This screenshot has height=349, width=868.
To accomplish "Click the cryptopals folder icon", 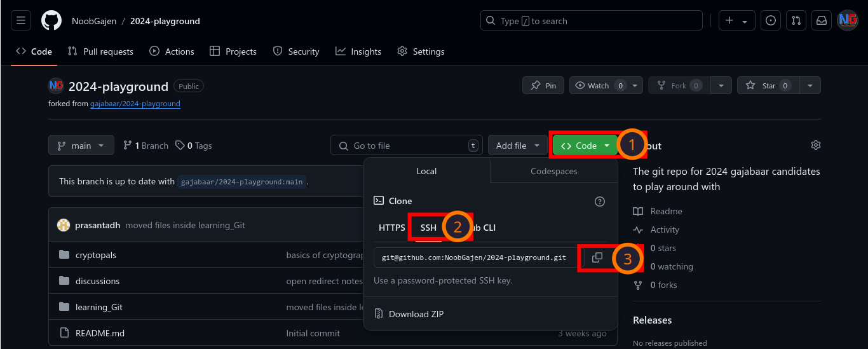I will pyautogui.click(x=64, y=255).
